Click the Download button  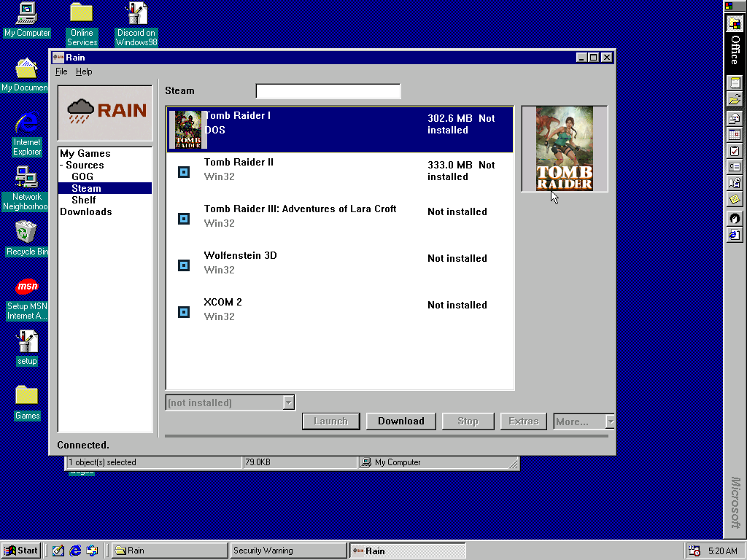tap(400, 421)
